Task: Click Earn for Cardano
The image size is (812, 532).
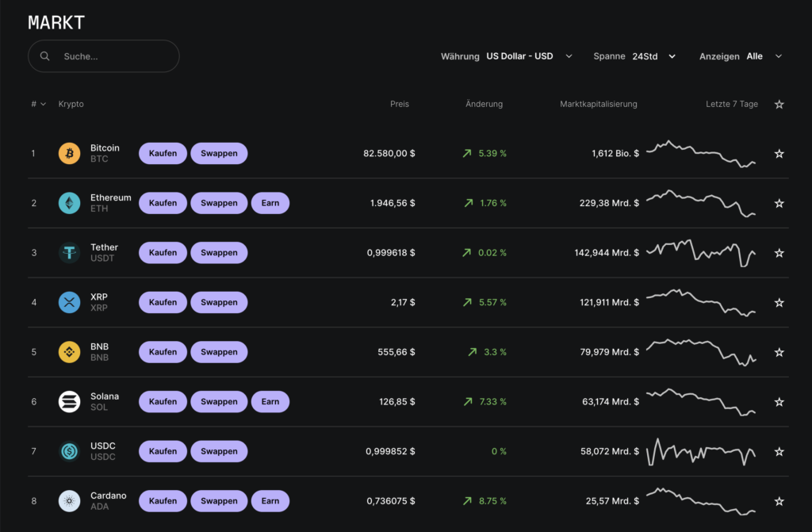Action: pyautogui.click(x=270, y=501)
